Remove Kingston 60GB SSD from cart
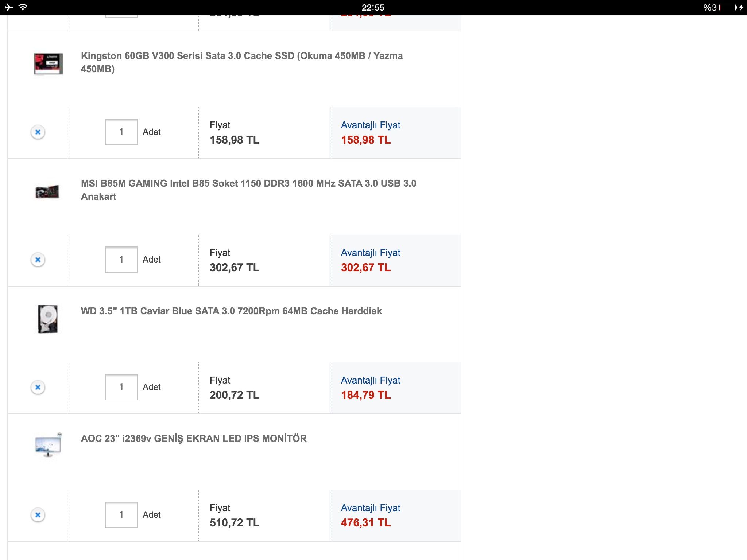747x560 pixels. pyautogui.click(x=38, y=132)
